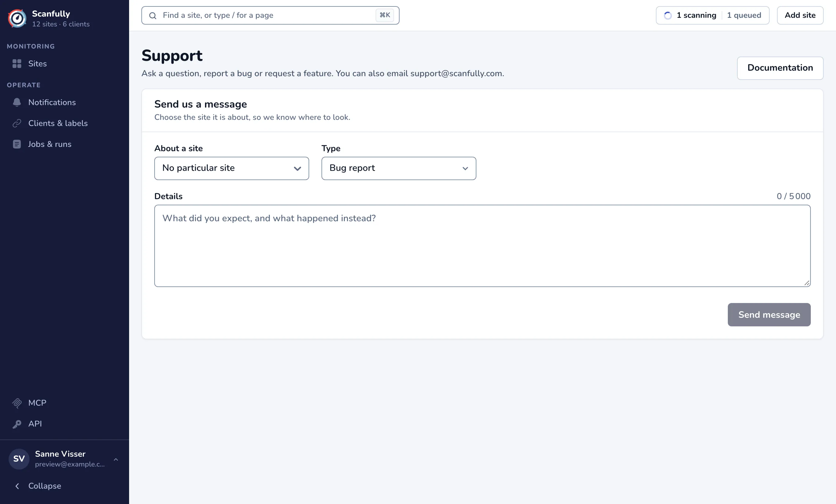Click the Clients & labels link icon

click(x=17, y=124)
